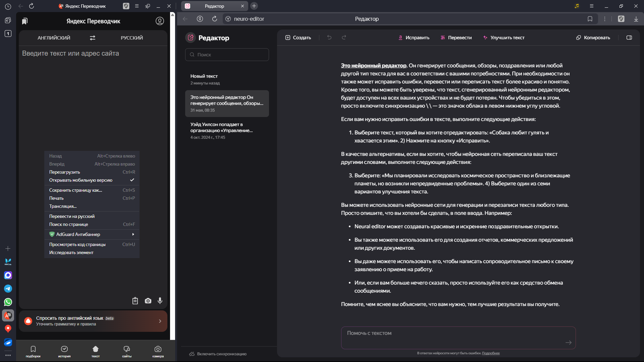The height and width of the screenshot is (362, 644).
Task: Click 'Копировать' button
Action: point(593,38)
